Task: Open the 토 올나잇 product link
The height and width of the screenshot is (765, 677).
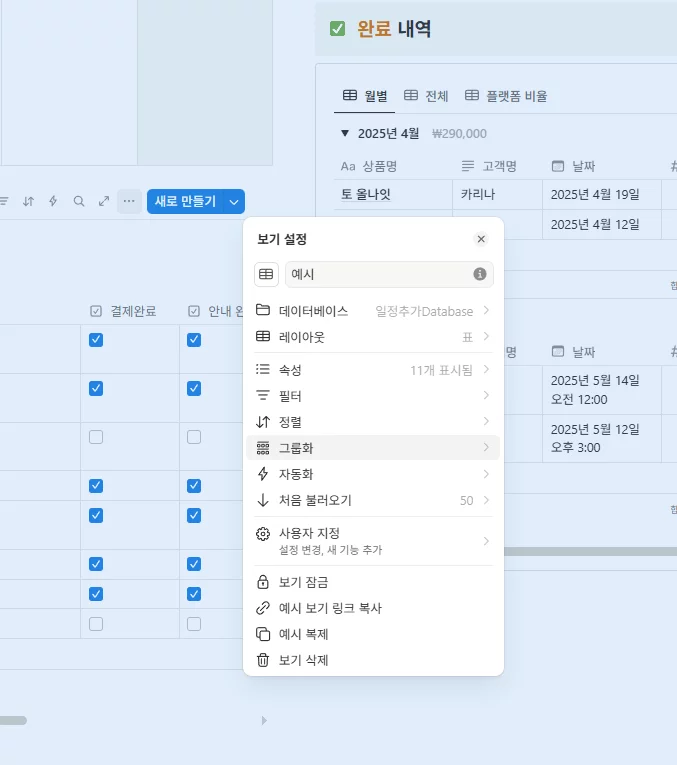Action: (366, 194)
